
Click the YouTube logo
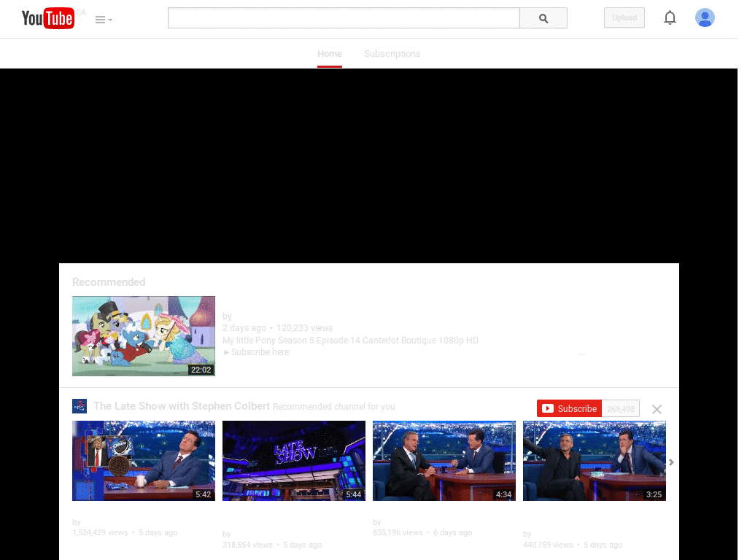tap(48, 18)
